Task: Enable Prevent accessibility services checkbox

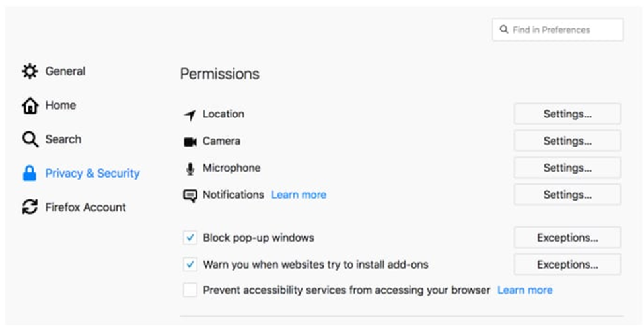Action: point(190,290)
